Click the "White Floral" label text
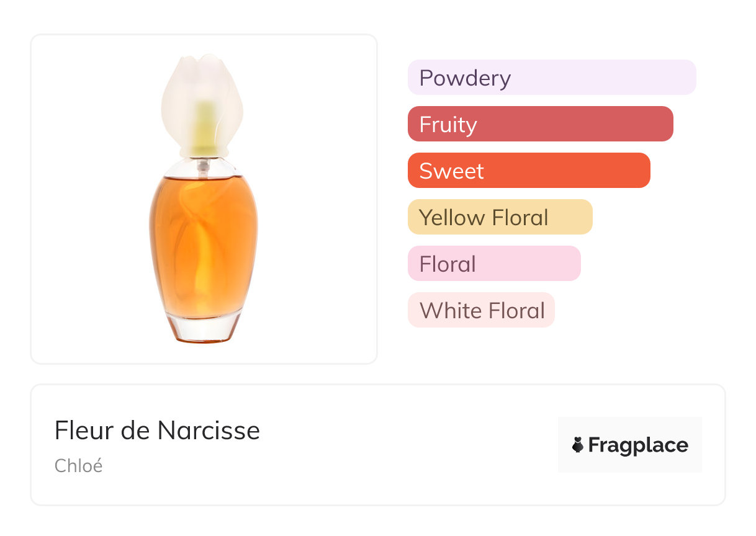The image size is (756, 536). pyautogui.click(x=482, y=311)
